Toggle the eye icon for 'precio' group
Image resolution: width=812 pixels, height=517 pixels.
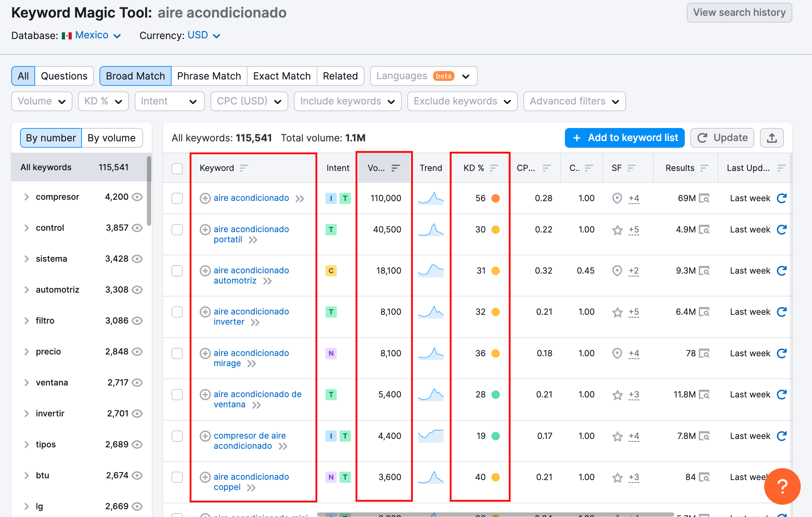pos(137,352)
